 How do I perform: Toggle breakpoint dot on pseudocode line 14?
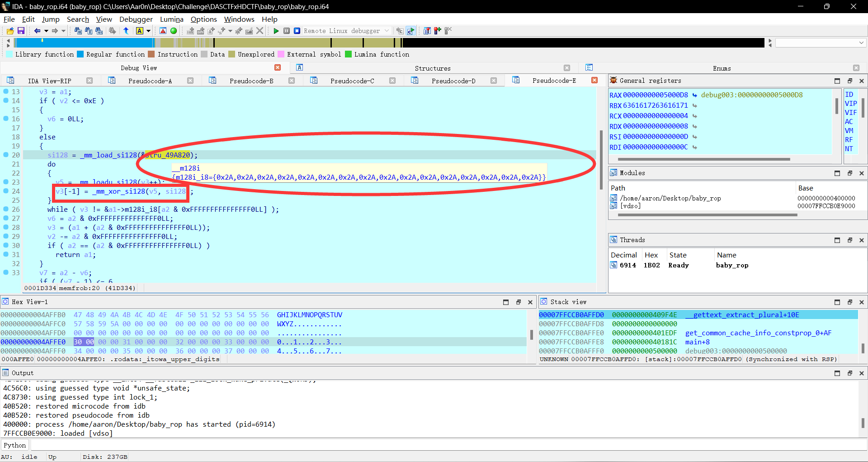coord(6,100)
